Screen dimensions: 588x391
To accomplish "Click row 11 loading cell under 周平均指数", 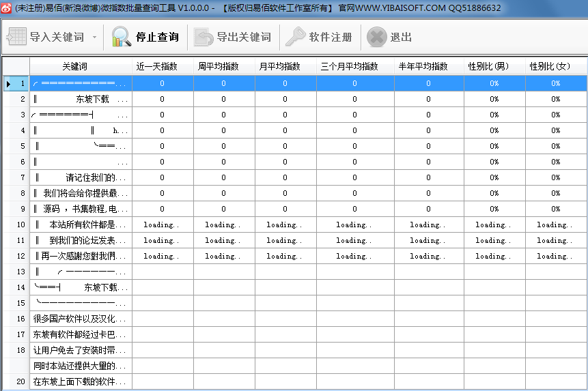I will point(224,240).
